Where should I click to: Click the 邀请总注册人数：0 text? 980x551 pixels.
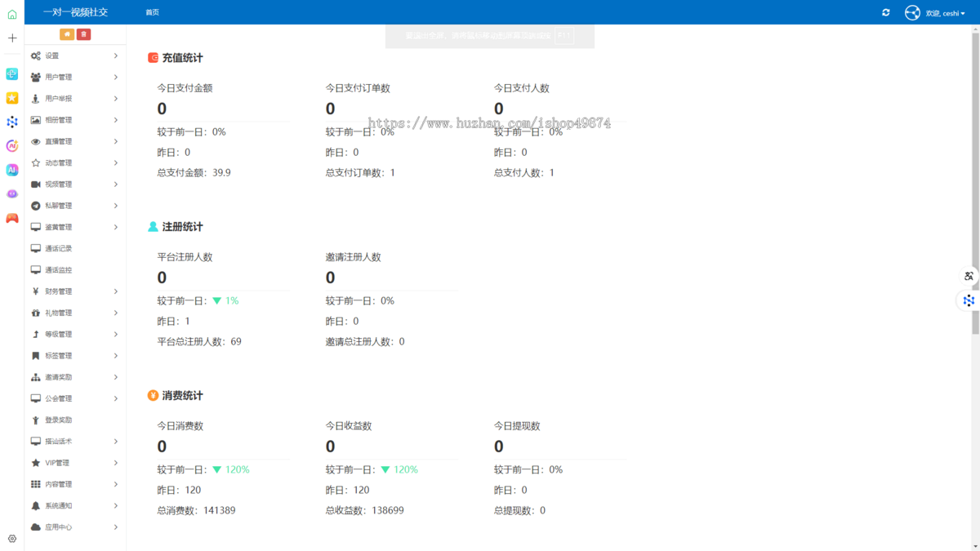tap(365, 342)
